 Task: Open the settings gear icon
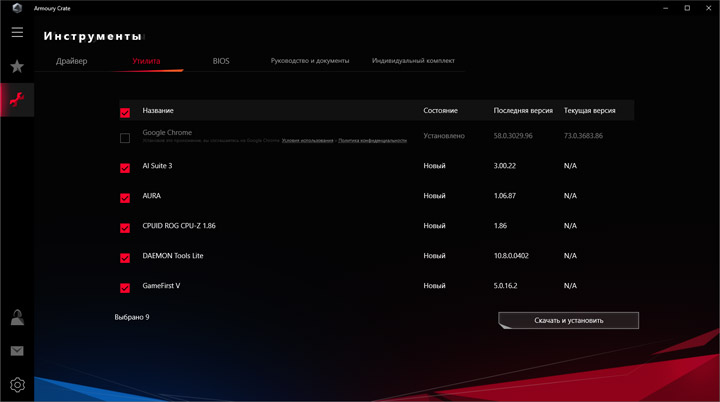[x=17, y=385]
